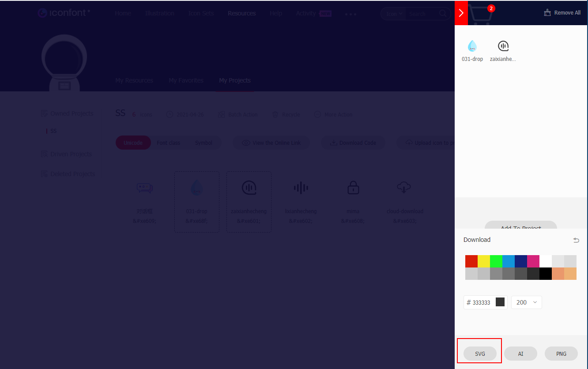
Task: Open the Home menu item
Action: tap(123, 13)
